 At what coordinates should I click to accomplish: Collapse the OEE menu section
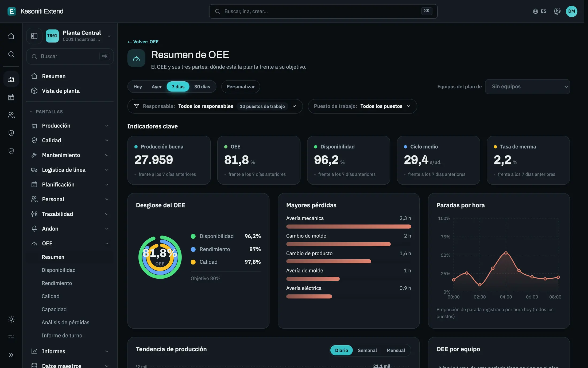pos(70,243)
